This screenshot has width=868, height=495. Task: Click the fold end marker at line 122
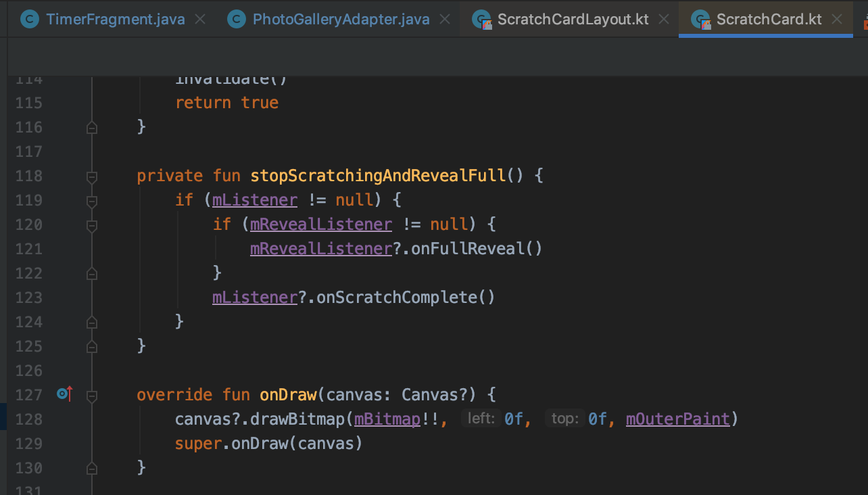tap(92, 273)
